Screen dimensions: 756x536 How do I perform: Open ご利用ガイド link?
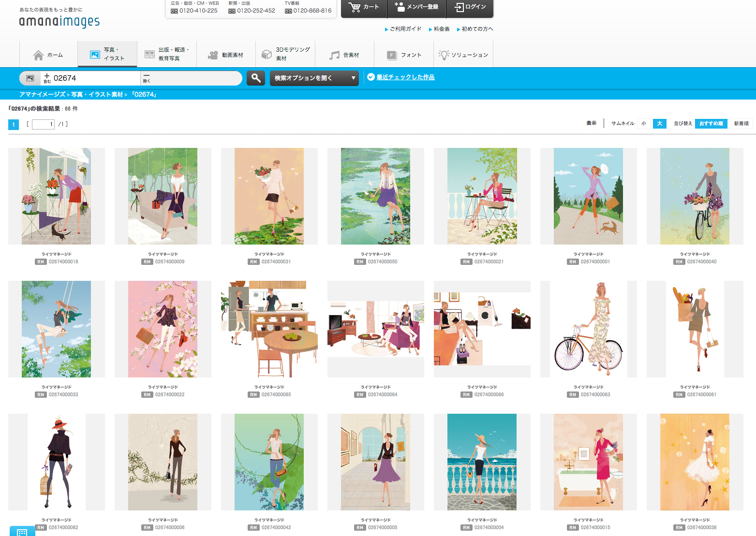click(x=405, y=29)
